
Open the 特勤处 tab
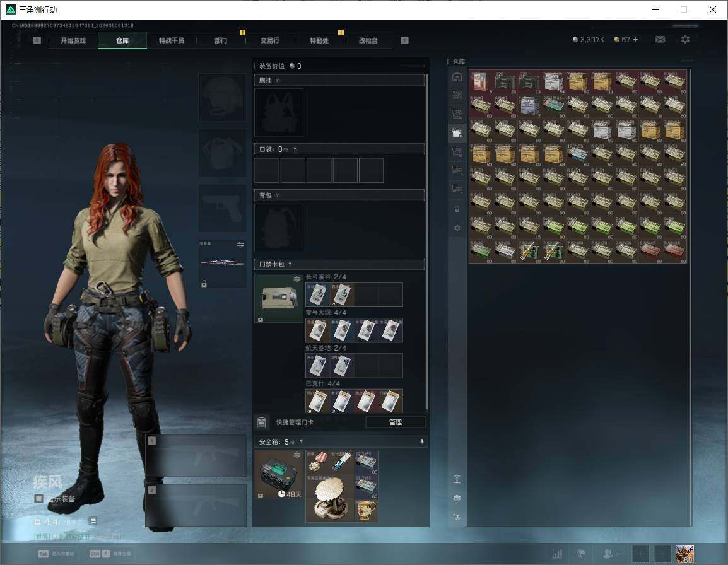pyautogui.click(x=319, y=40)
